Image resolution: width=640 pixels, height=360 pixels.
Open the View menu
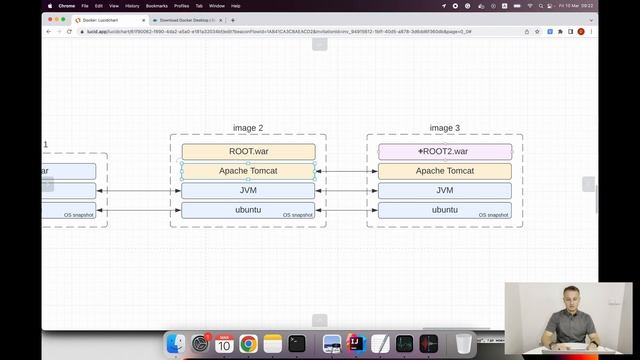pos(114,6)
